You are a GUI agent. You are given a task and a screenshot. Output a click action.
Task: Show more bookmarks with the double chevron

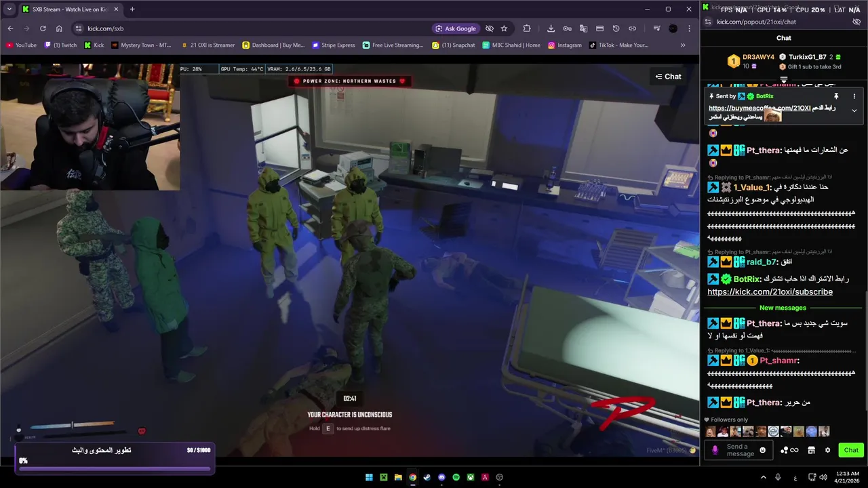683,45
